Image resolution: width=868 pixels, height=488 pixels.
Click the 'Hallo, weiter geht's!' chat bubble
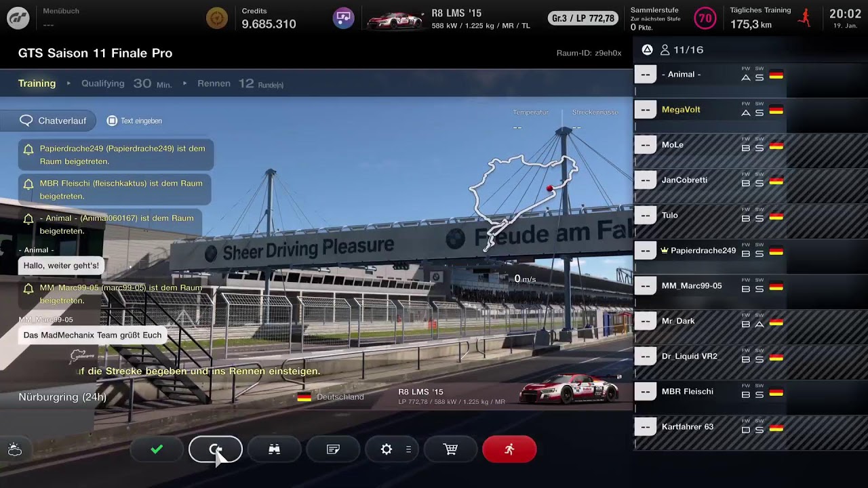[x=62, y=266]
